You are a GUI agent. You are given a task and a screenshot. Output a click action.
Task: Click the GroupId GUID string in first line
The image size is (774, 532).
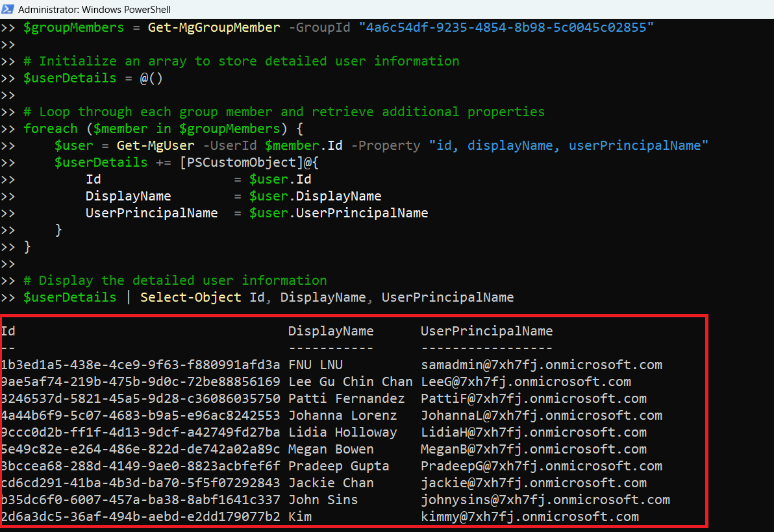click(x=506, y=27)
